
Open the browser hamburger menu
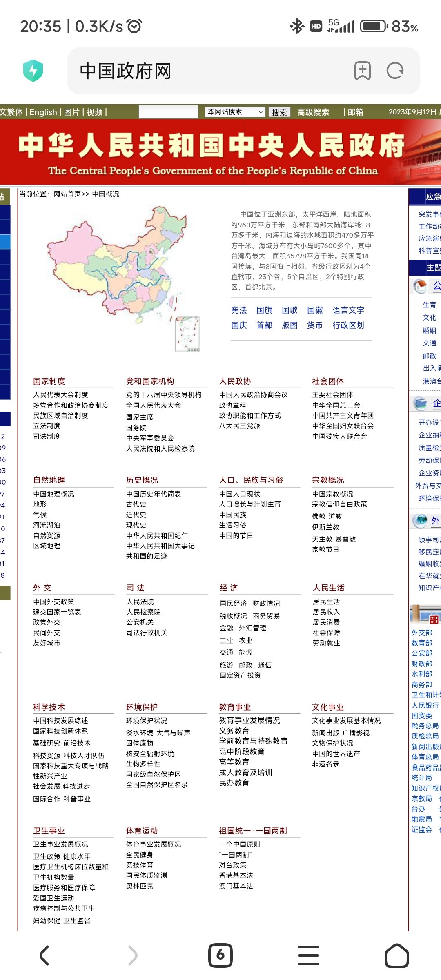click(x=309, y=955)
